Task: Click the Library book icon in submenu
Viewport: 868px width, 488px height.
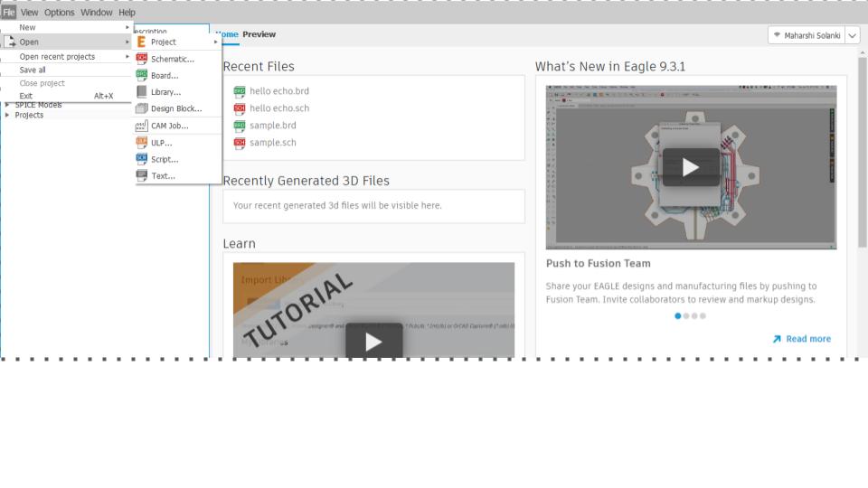Action: pyautogui.click(x=142, y=92)
